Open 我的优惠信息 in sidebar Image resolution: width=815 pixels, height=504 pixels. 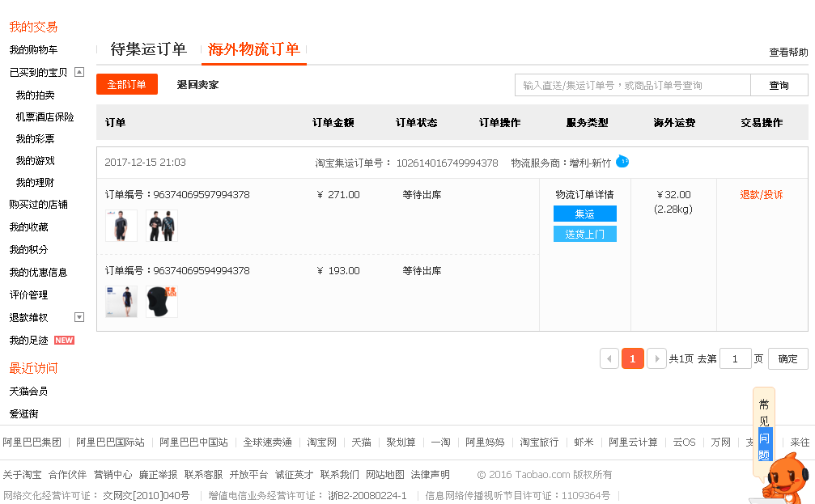39,273
